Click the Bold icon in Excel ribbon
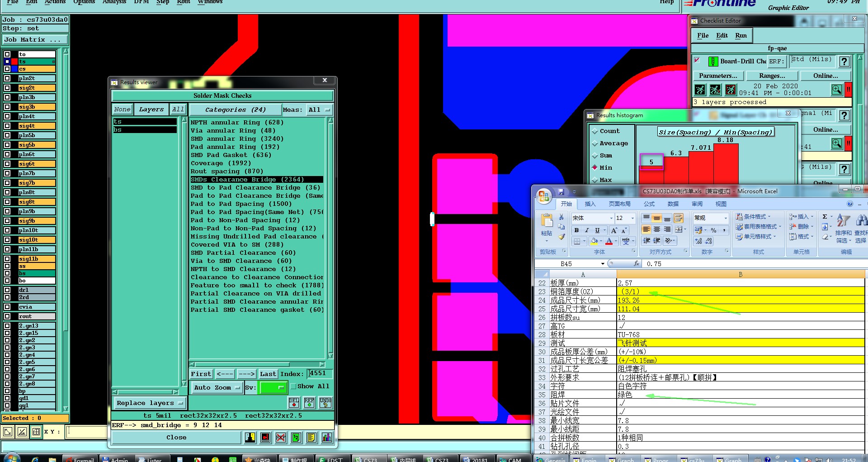868x462 pixels. (x=577, y=230)
